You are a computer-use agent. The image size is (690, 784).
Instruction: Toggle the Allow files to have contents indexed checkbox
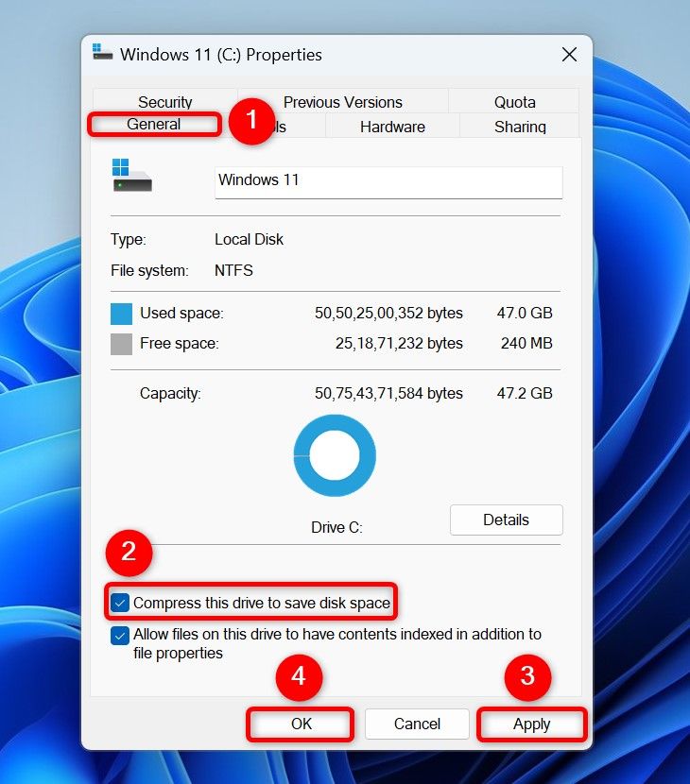[120, 636]
